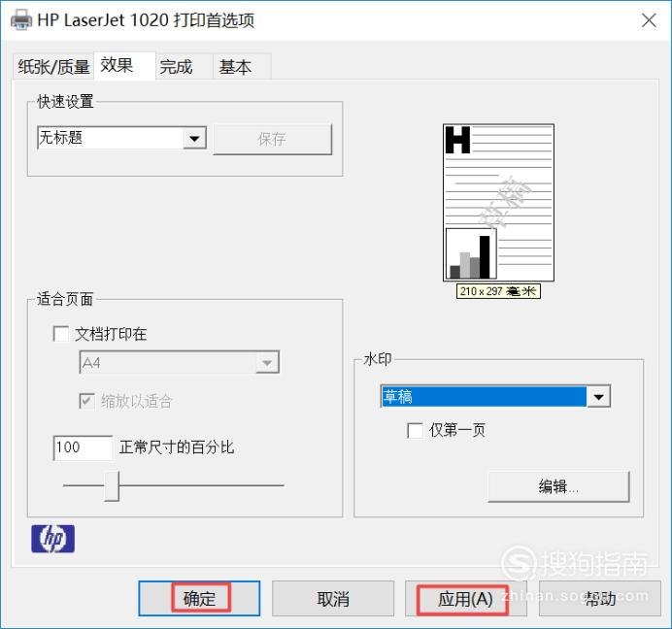Click the 编辑... watermark button
The height and width of the screenshot is (629, 672).
click(558, 486)
